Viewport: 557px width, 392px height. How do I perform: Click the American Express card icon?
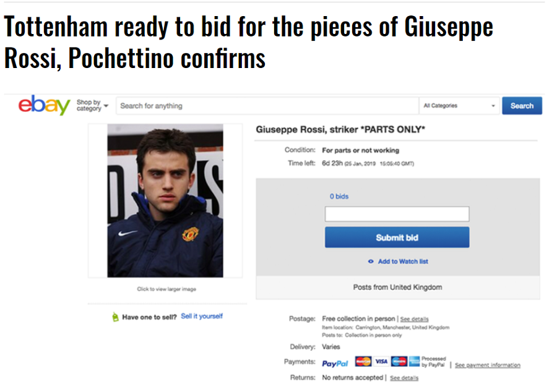coord(414,362)
